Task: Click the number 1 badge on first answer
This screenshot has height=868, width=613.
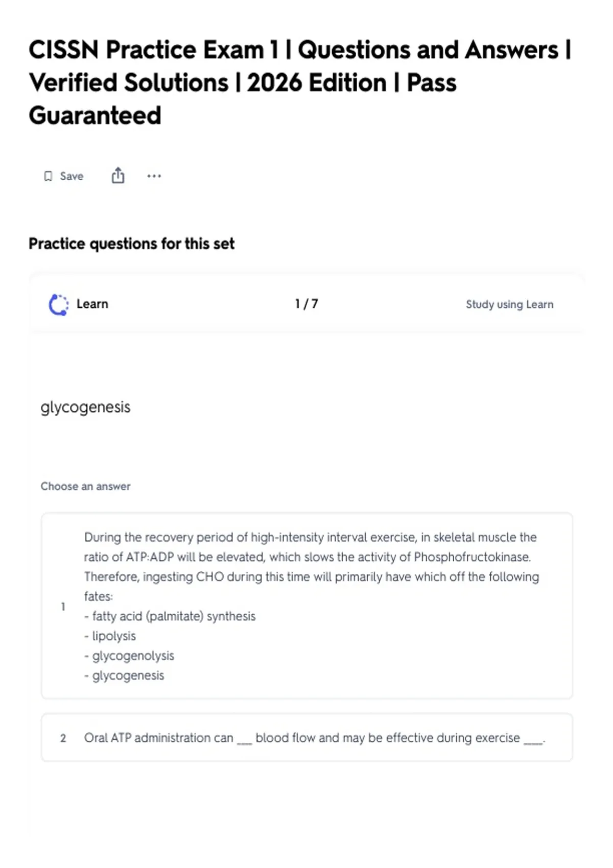Action: (x=63, y=607)
